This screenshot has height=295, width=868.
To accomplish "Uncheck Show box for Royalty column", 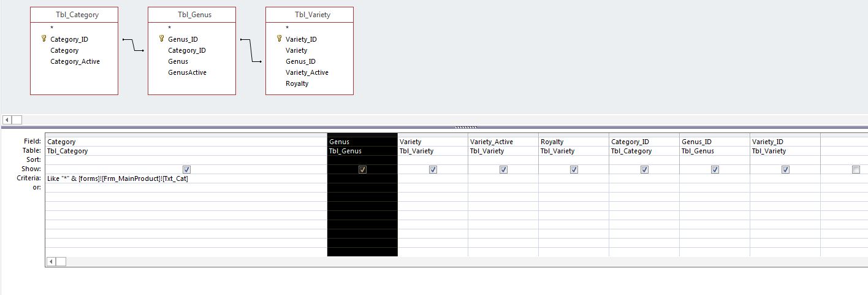I will point(574,169).
